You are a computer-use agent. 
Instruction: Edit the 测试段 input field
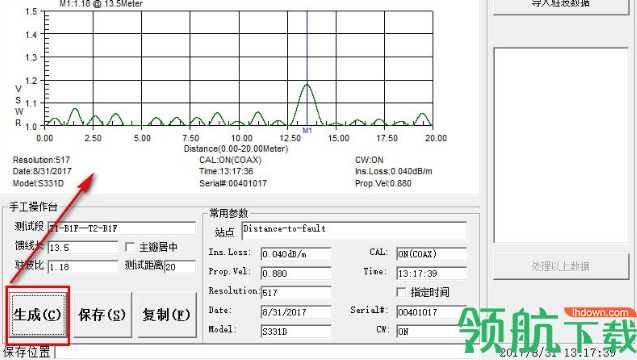click(122, 228)
